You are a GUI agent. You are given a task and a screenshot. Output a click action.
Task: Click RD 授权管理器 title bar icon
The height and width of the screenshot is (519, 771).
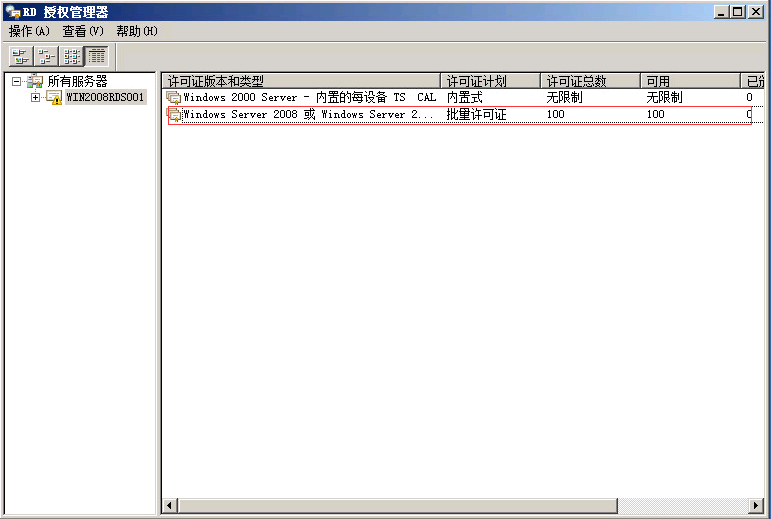(x=13, y=12)
